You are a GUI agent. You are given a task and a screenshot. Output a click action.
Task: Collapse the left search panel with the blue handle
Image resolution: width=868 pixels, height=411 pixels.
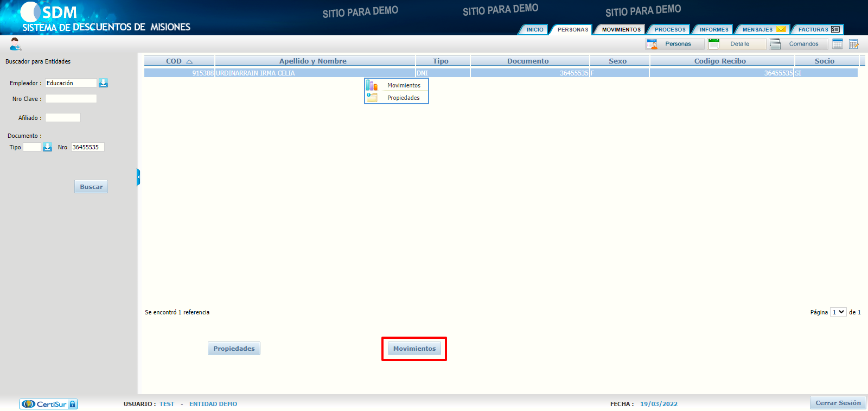click(x=138, y=177)
